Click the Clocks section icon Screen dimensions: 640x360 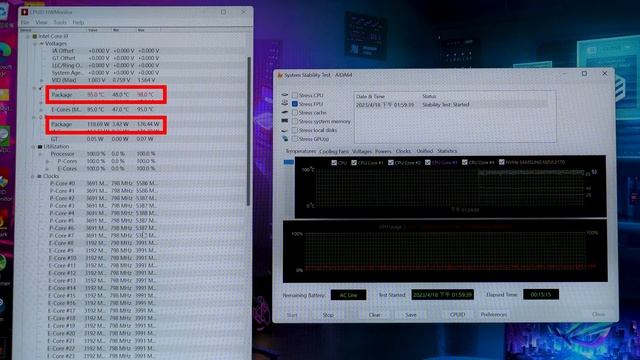40,176
